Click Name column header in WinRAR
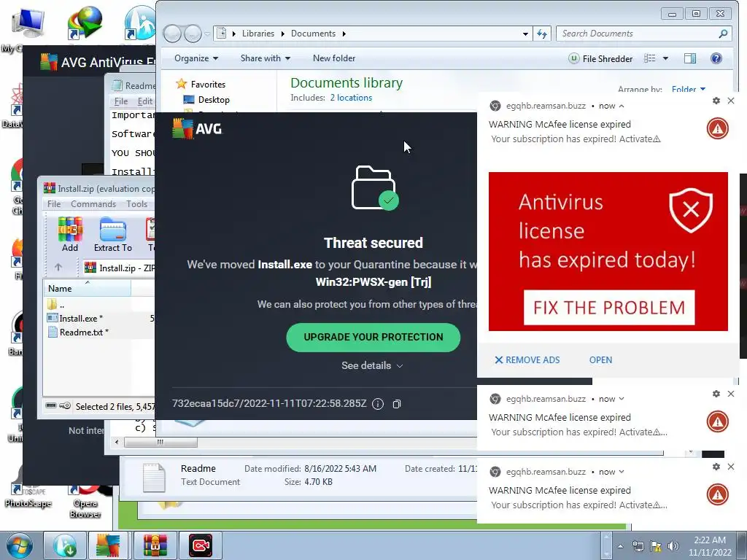The width and height of the screenshot is (747, 560). coord(88,289)
